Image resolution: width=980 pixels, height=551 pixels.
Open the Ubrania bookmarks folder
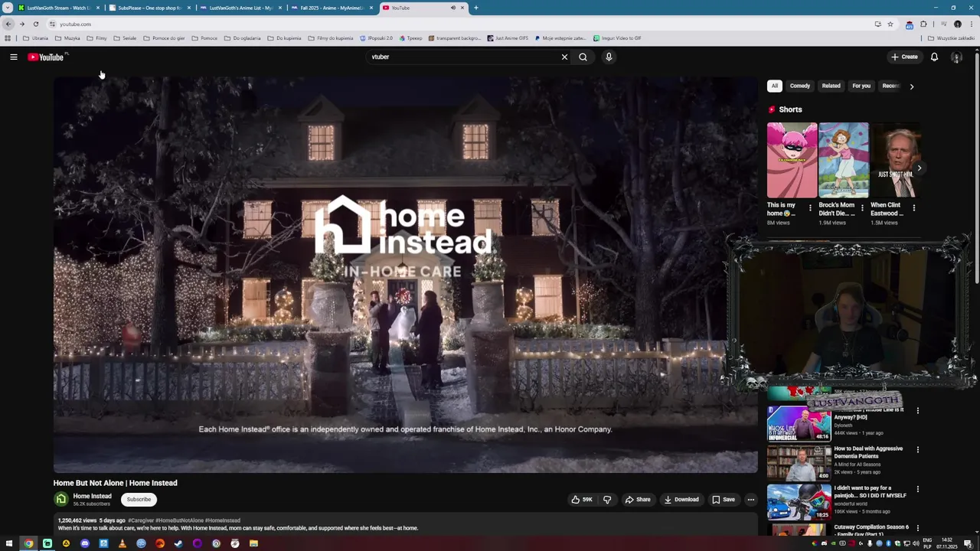pos(35,37)
